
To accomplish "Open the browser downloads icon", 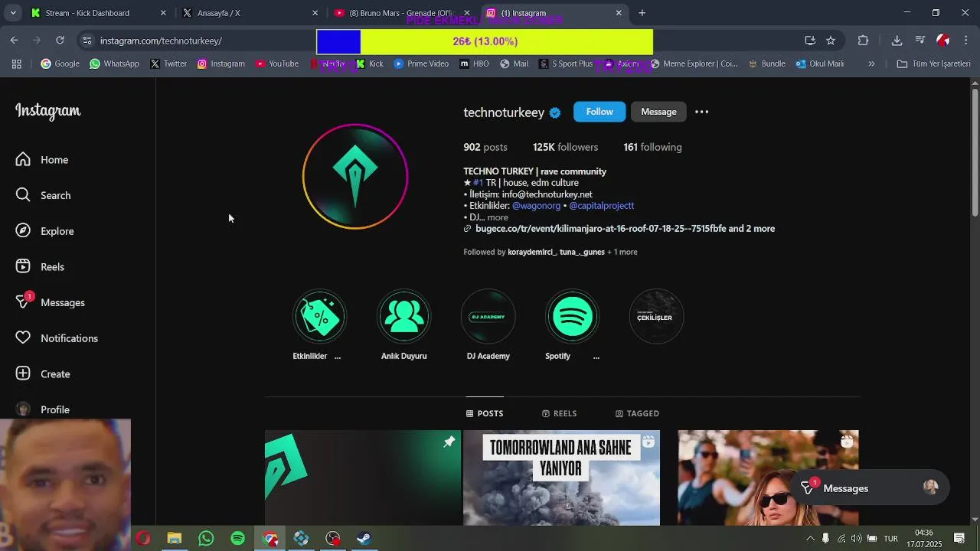I will [x=897, y=41].
